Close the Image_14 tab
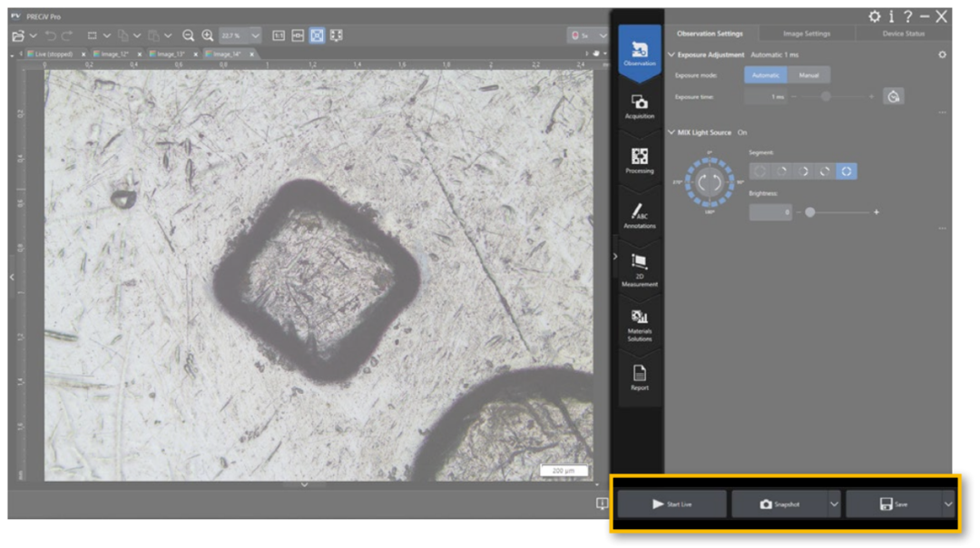980x548 pixels. (252, 54)
